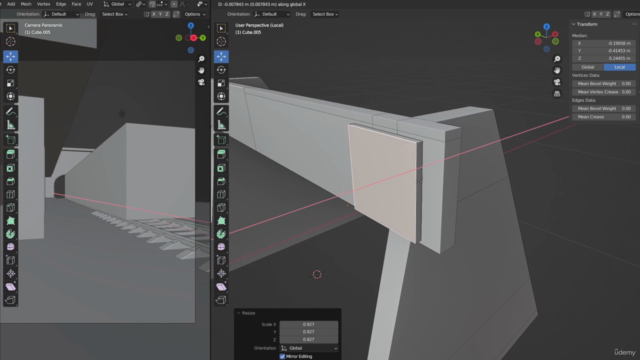Viewport: 640px width, 360px height.
Task: Open the UV menu
Action: pos(90,4)
